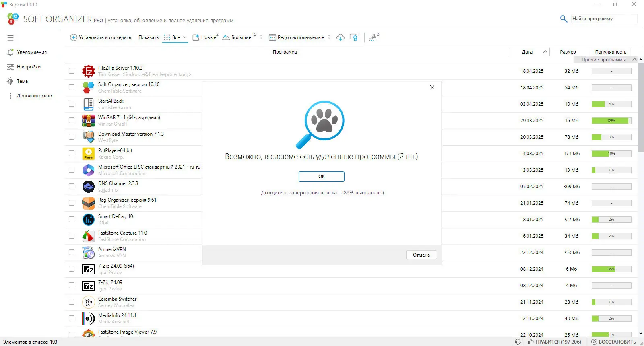This screenshot has height=346, width=644.
Task: Click the 7-Zip 24.09 (x64) icon
Action: coord(89,269)
